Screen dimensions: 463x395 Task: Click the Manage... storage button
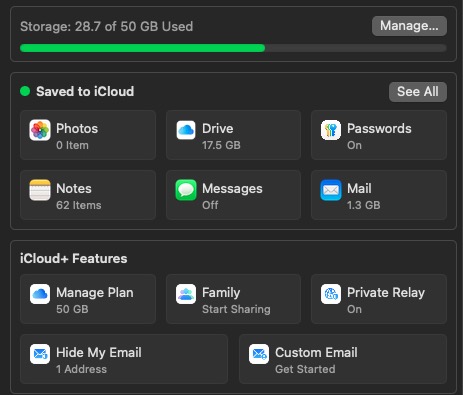click(x=409, y=26)
